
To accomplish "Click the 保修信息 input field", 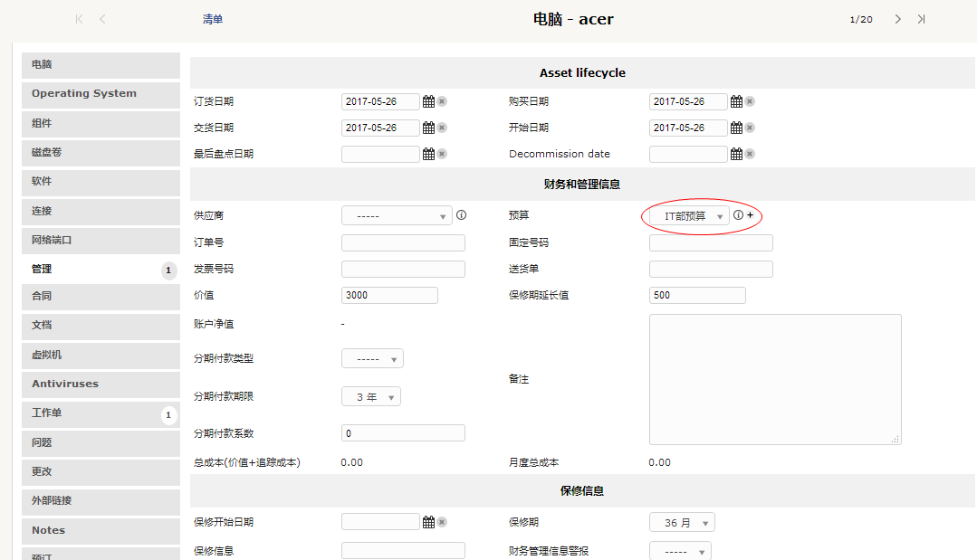I will click(x=403, y=551).
